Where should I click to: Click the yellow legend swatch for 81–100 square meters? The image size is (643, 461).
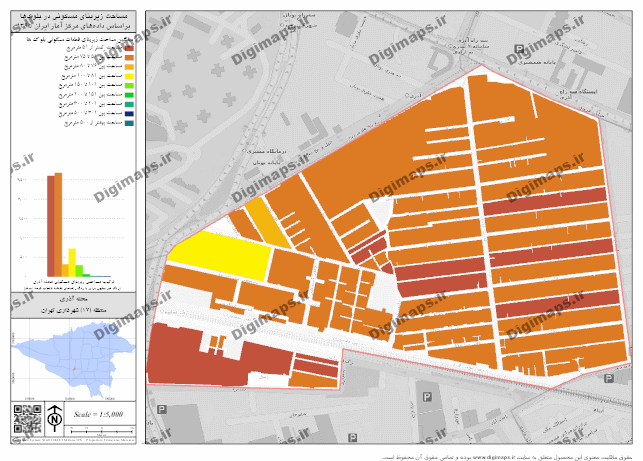coord(129,76)
